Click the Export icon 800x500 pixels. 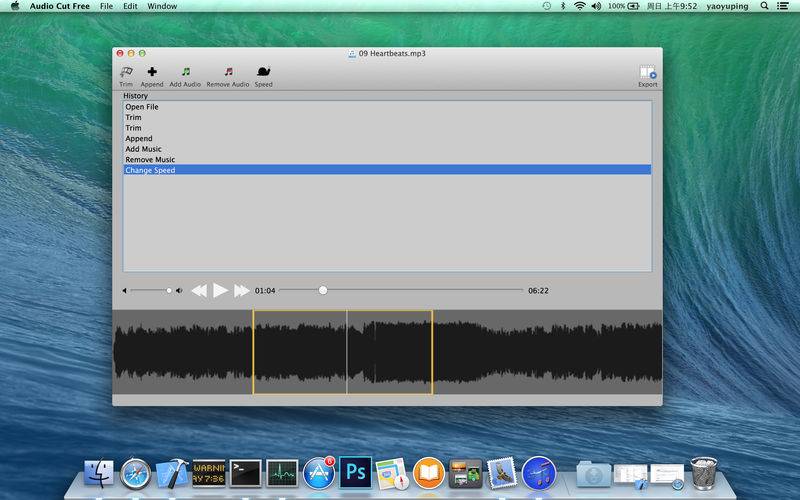647,73
